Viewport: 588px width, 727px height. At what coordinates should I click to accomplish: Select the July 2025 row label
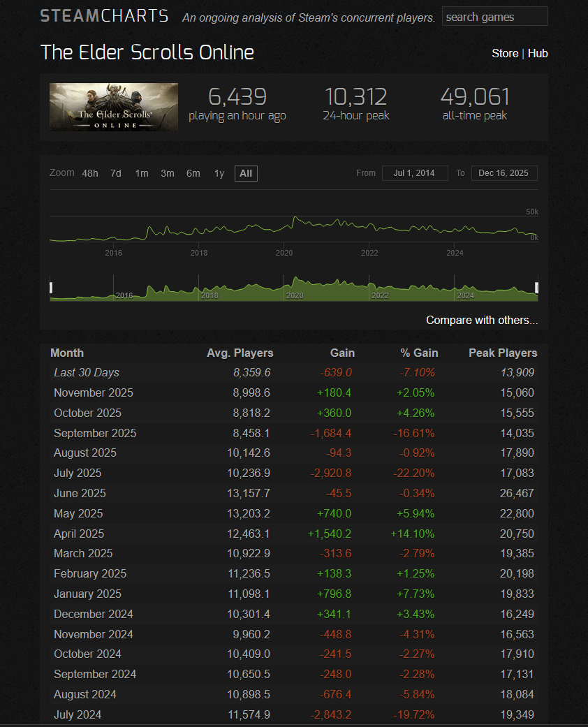click(x=78, y=473)
